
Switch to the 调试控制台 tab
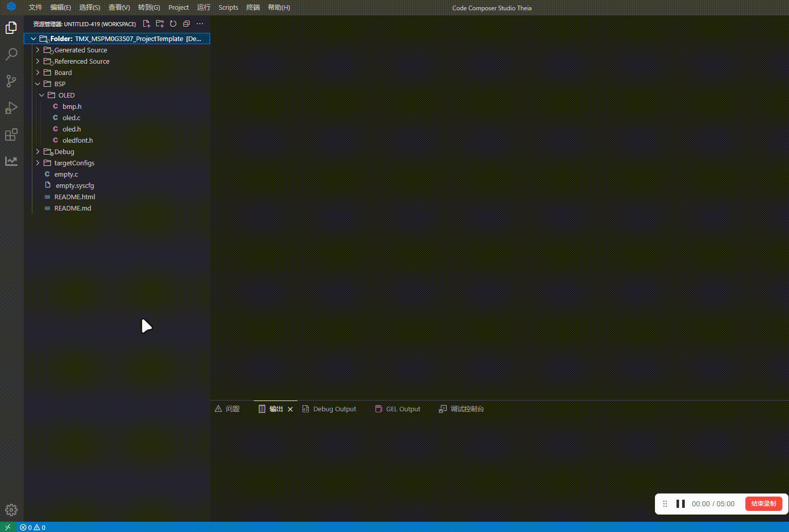[x=461, y=409]
